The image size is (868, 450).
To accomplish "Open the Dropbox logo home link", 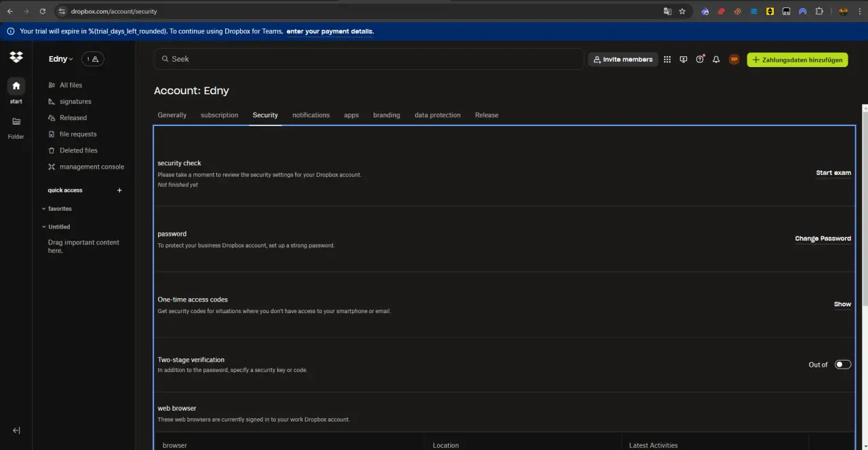I will 16,57.
